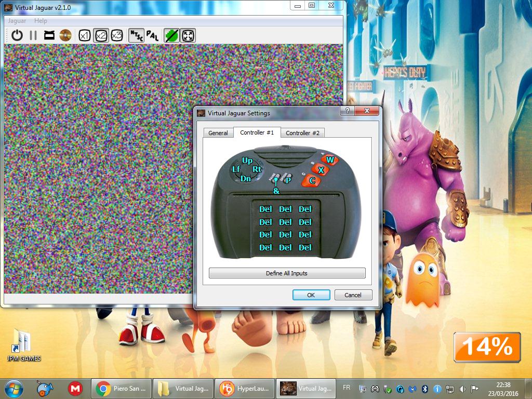Click the X mapping on the B button
Screen dimensions: 532x399
tap(321, 170)
